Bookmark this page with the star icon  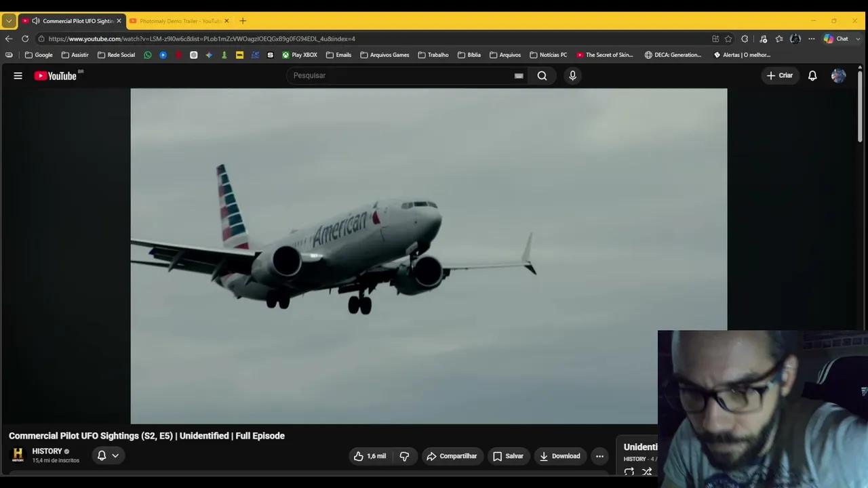pyautogui.click(x=728, y=39)
